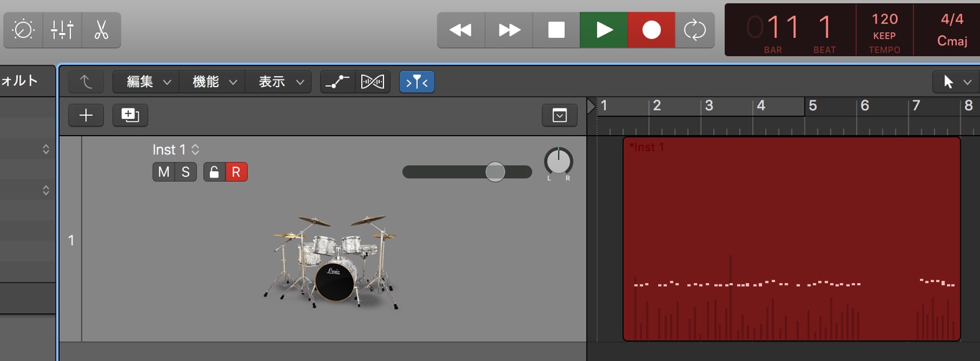The width and height of the screenshot is (980, 361).
Task: Click the Inst 1 volume slider
Action: click(467, 172)
